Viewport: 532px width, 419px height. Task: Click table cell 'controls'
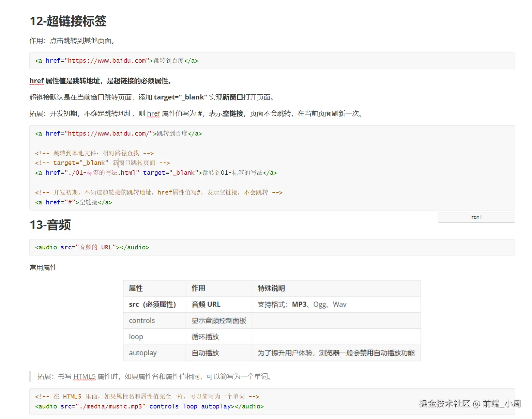click(x=154, y=321)
